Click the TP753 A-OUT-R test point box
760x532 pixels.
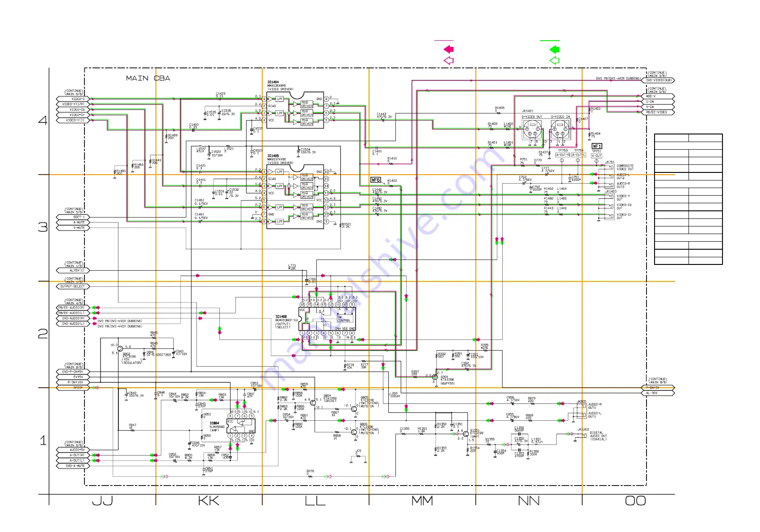(563, 155)
